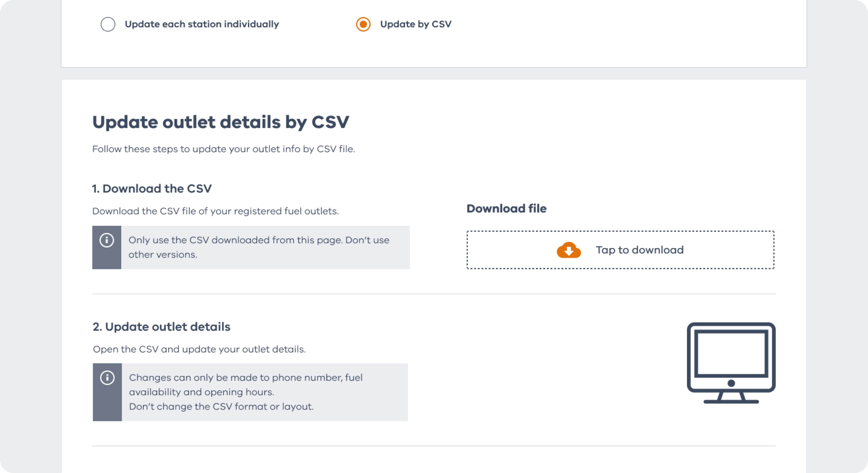The width and height of the screenshot is (868, 473).
Task: Click the 1. Download the CSV step heading
Action: point(152,188)
